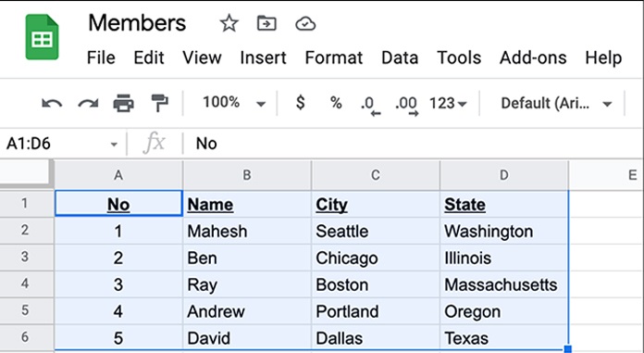Select the Massachusetts cell

[x=504, y=284]
